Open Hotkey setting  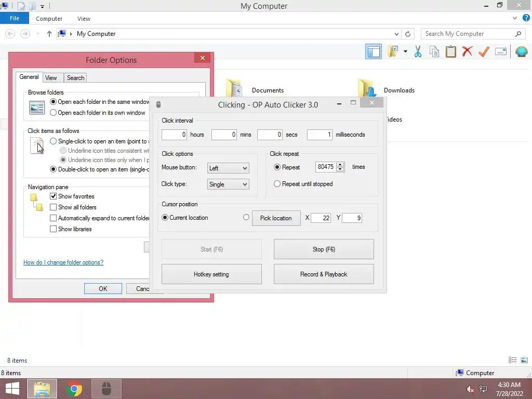(x=211, y=274)
